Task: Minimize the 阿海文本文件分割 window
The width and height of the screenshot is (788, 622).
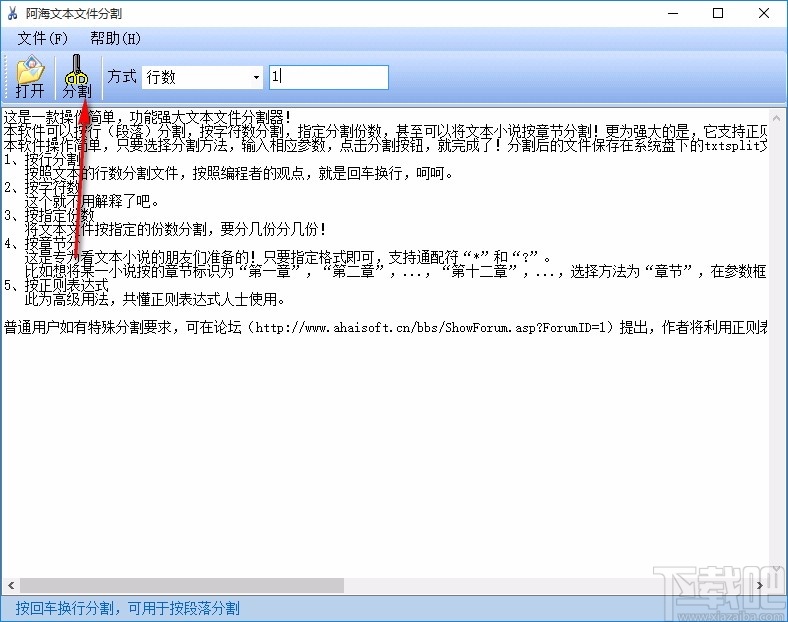Action: [x=673, y=14]
